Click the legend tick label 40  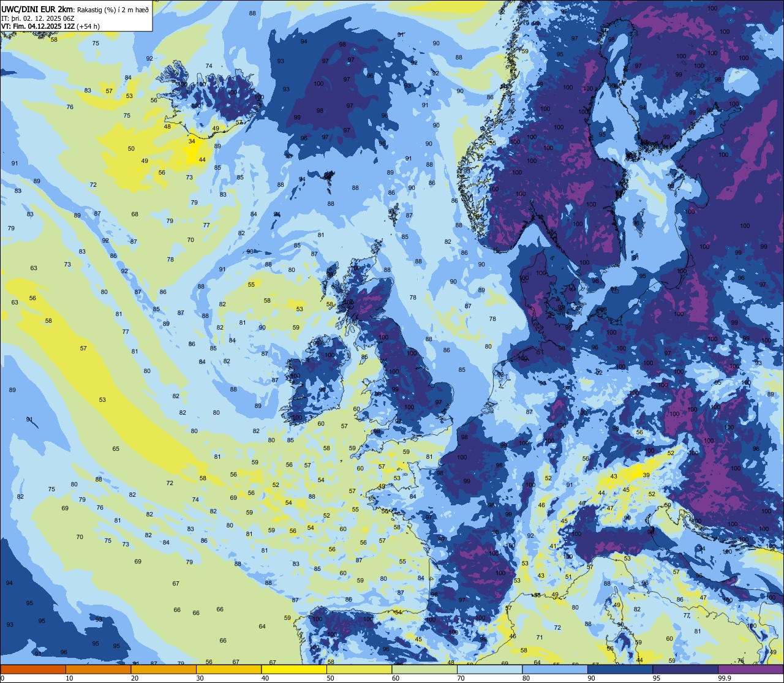265,678
